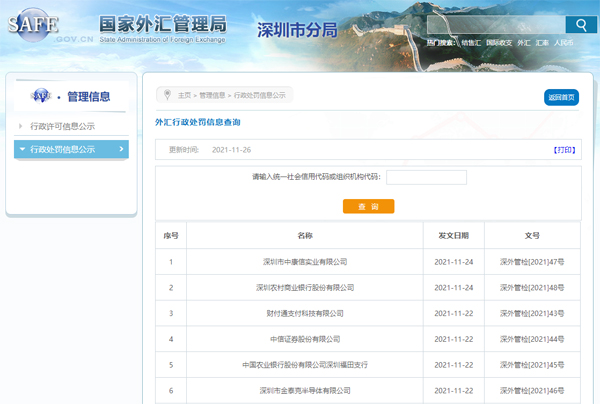
Task: Open 中信证券股份有限公司 record
Action: point(304,340)
